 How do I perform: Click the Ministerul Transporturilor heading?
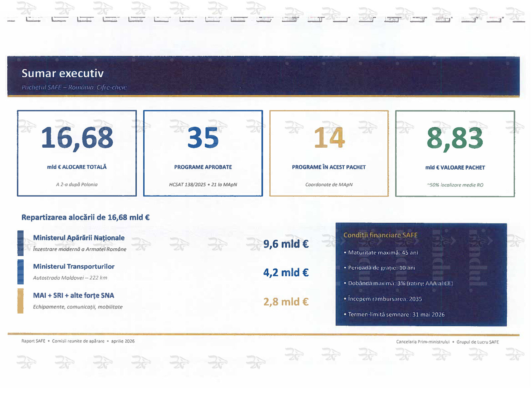pyautogui.click(x=74, y=266)
